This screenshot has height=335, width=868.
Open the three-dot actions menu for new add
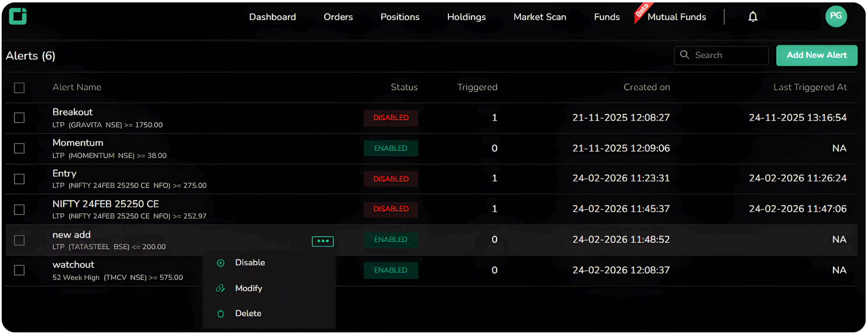pyautogui.click(x=322, y=241)
